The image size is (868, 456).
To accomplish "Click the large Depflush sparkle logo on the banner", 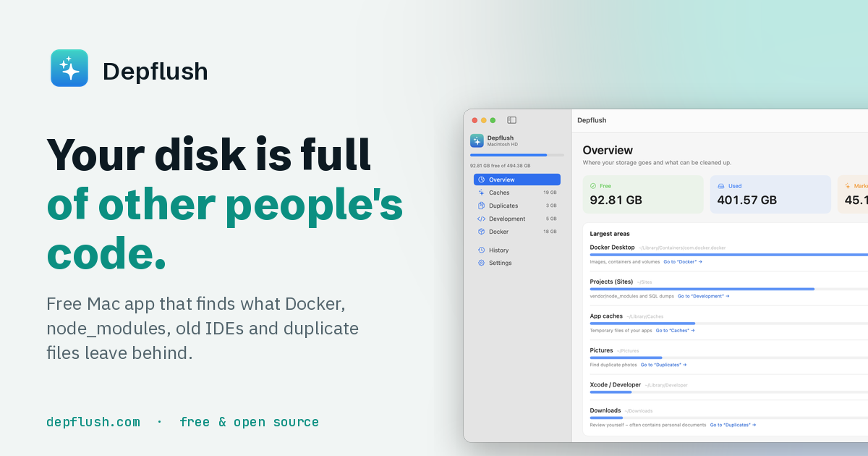I will coord(69,68).
